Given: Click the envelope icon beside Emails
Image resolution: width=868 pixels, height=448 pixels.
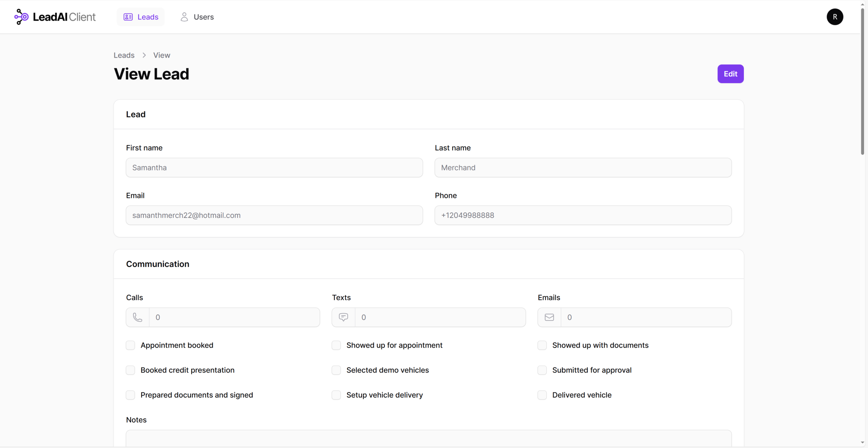Looking at the screenshot, I should pyautogui.click(x=549, y=317).
